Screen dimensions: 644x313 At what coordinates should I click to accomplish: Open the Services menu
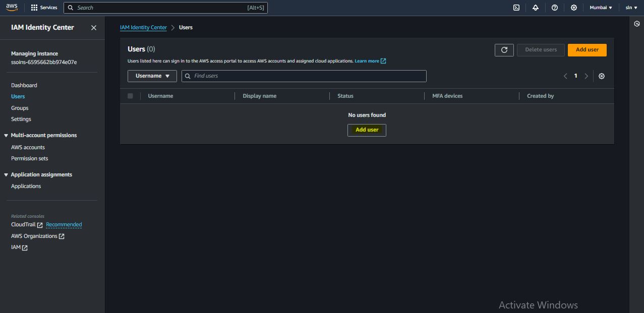tap(44, 8)
